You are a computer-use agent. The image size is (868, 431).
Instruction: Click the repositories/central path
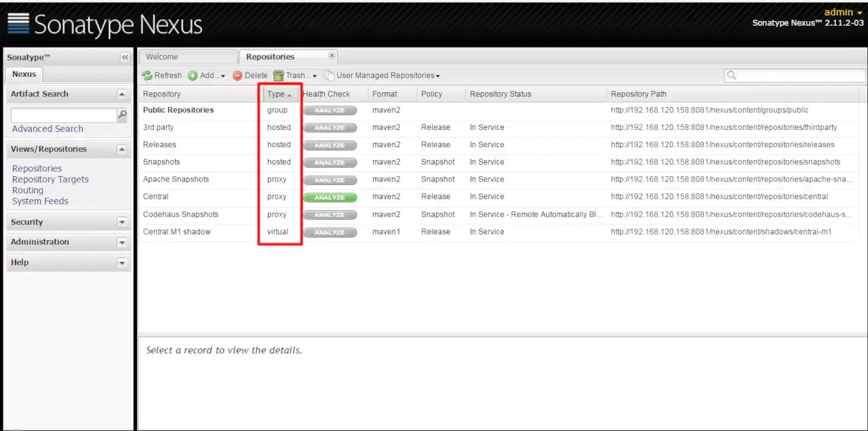click(719, 197)
